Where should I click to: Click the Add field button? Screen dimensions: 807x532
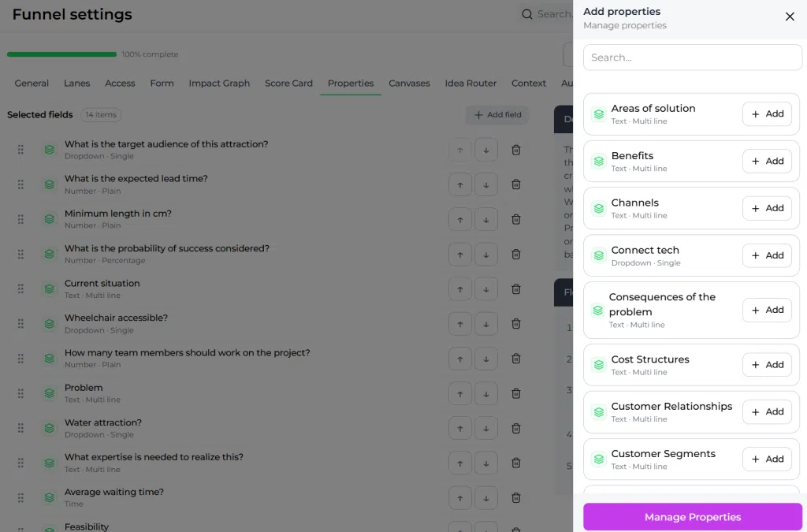tap(497, 115)
